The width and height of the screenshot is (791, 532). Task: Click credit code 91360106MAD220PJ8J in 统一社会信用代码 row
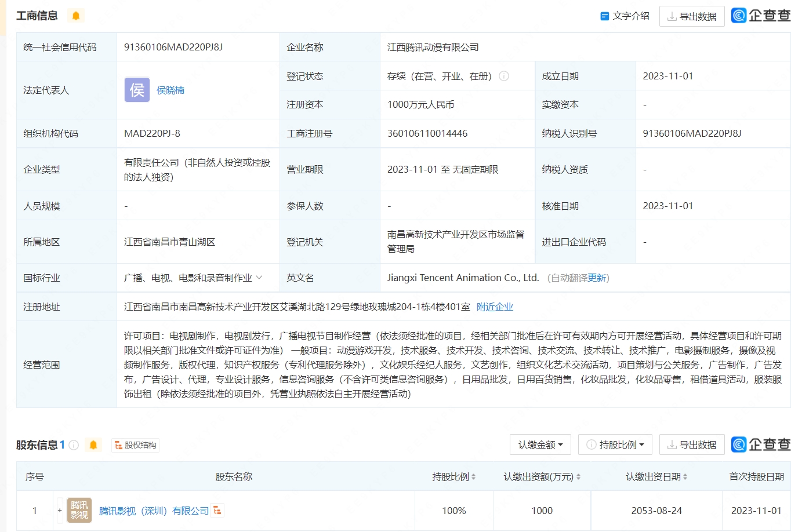point(173,48)
